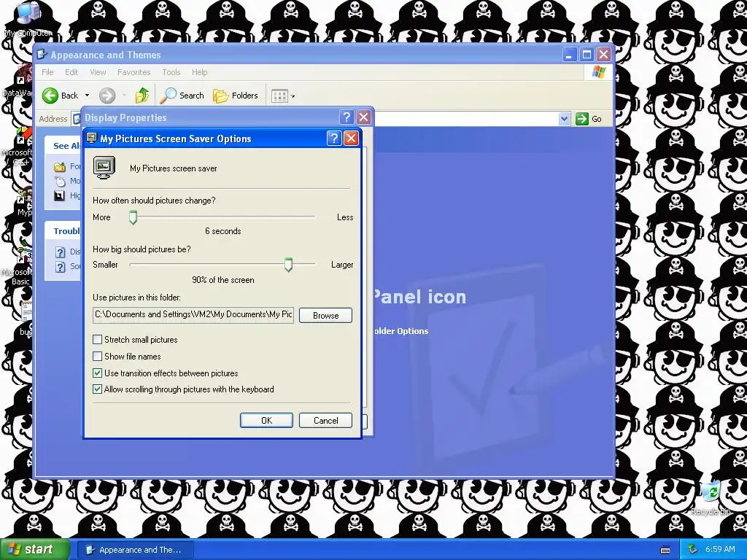Viewport: 747px width, 560px height.
Task: Click the Up folder icon
Action: pos(142,96)
